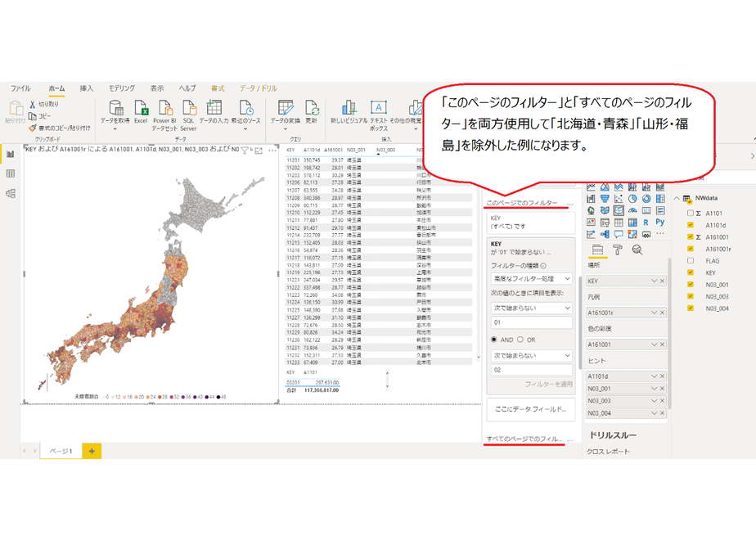Open the Format paint roller pane
The width and height of the screenshot is (756, 540).
[x=618, y=250]
